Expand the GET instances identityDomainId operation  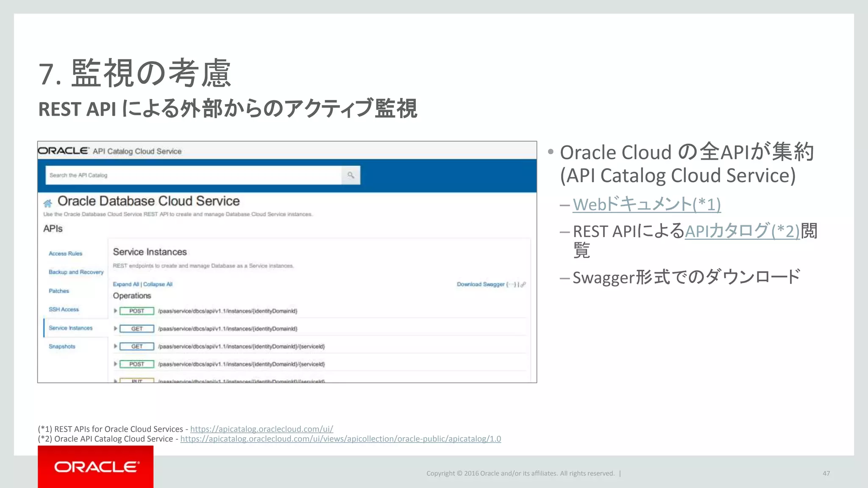pyautogui.click(x=115, y=329)
